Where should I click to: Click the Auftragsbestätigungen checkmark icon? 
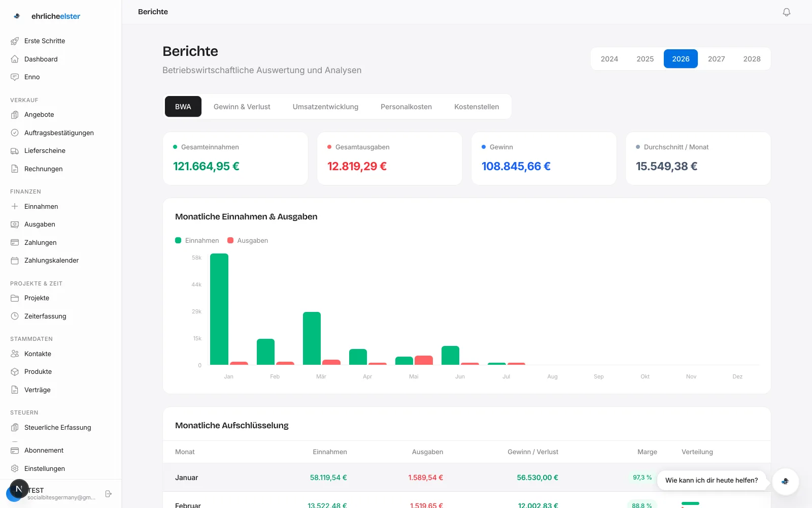[15, 133]
